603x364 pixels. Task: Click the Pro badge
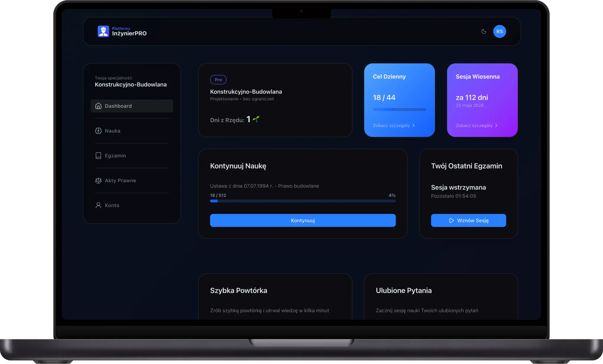(218, 80)
